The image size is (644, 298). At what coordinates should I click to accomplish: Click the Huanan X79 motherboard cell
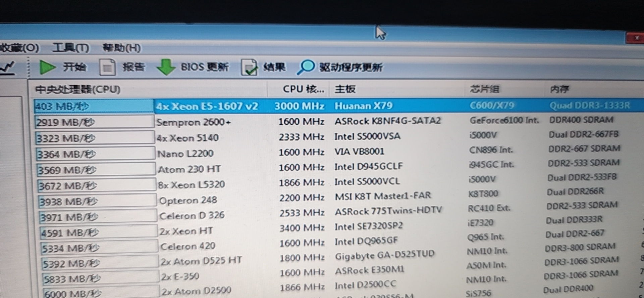click(x=364, y=106)
